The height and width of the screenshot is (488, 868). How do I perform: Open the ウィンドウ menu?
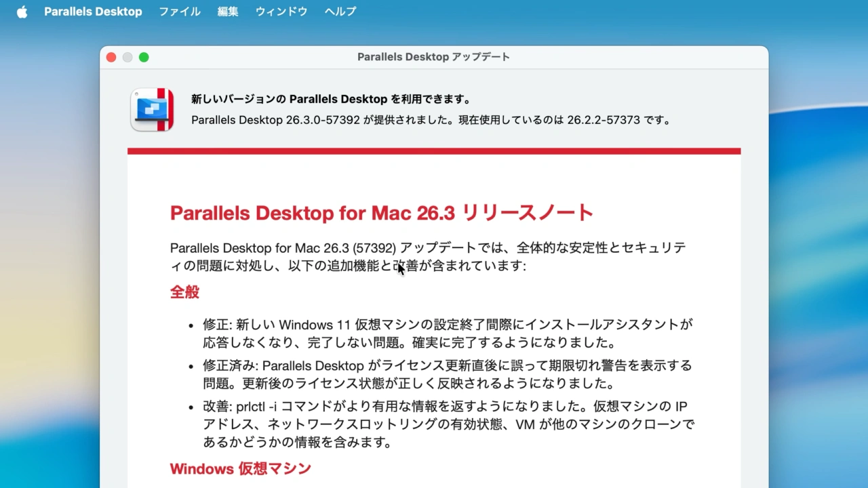[281, 12]
